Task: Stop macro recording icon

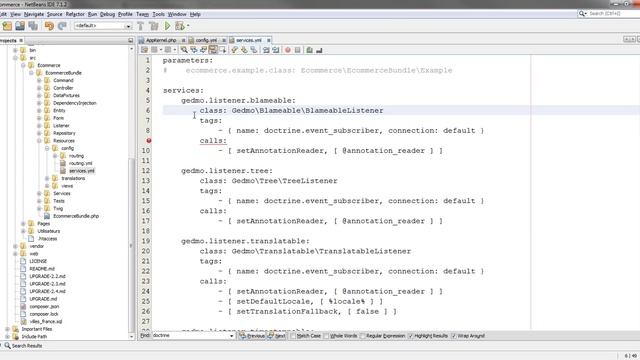Action: click(298, 50)
